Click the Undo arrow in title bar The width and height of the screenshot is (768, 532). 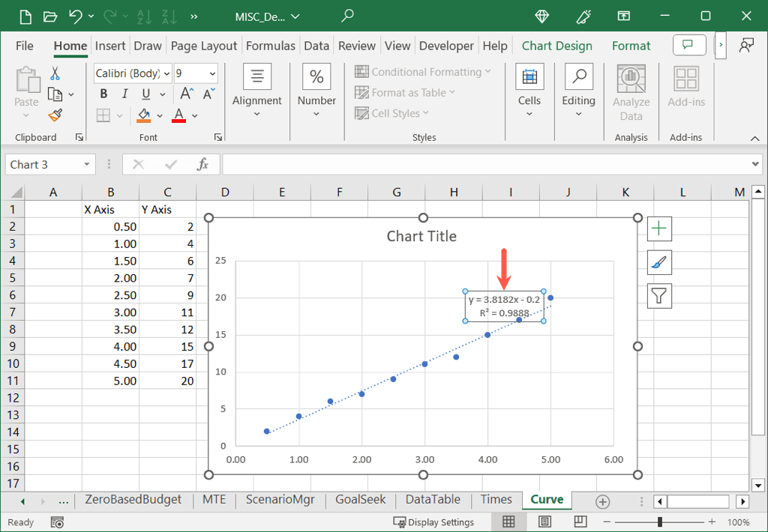tap(74, 16)
